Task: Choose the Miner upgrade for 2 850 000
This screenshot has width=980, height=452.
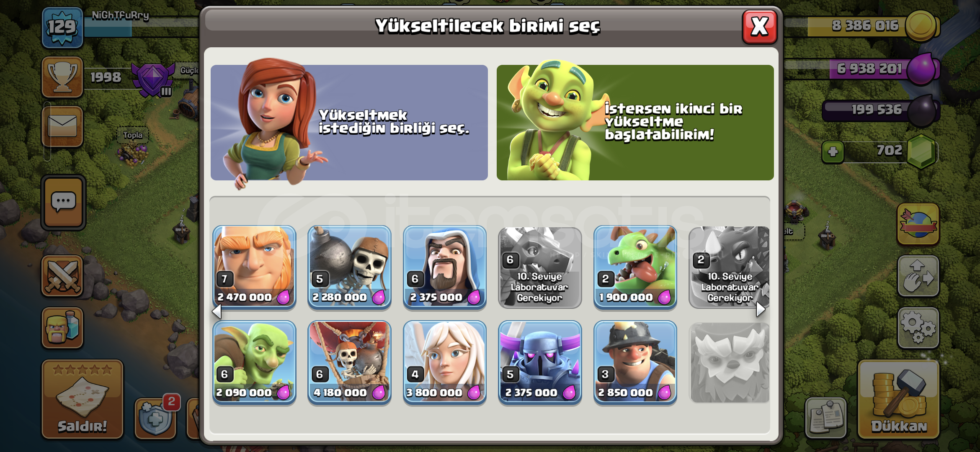Action: coord(635,362)
